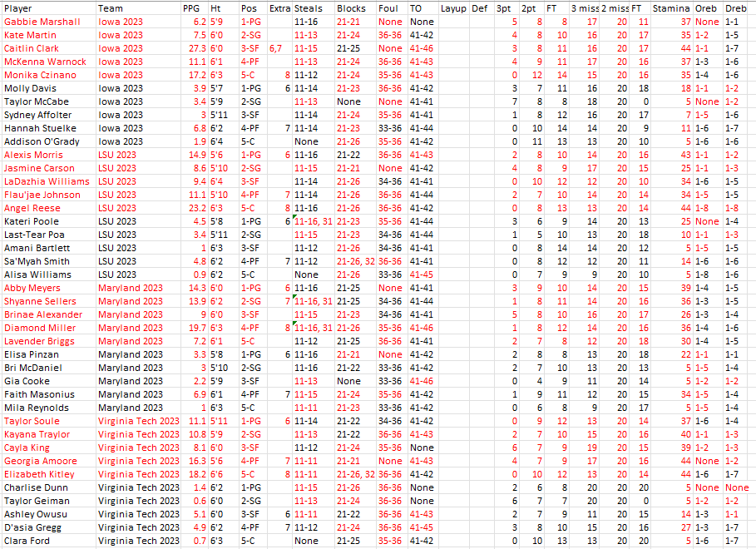Click the 'Kateri Poole' cell
This screenshot has width=756, height=549.
coord(48,221)
